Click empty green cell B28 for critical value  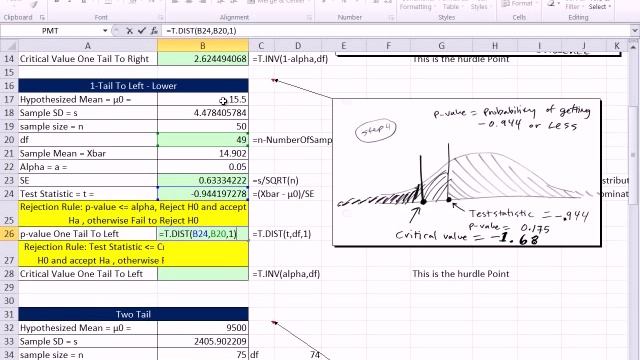[x=203, y=274]
